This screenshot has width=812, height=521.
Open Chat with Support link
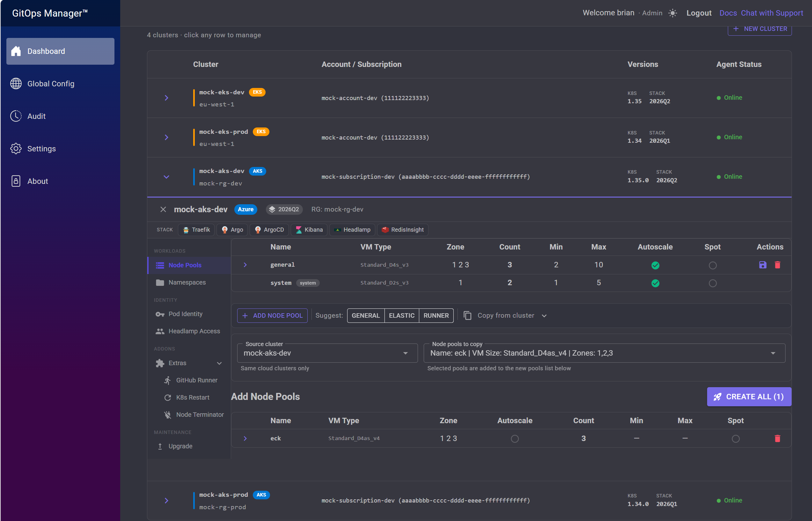[772, 13]
